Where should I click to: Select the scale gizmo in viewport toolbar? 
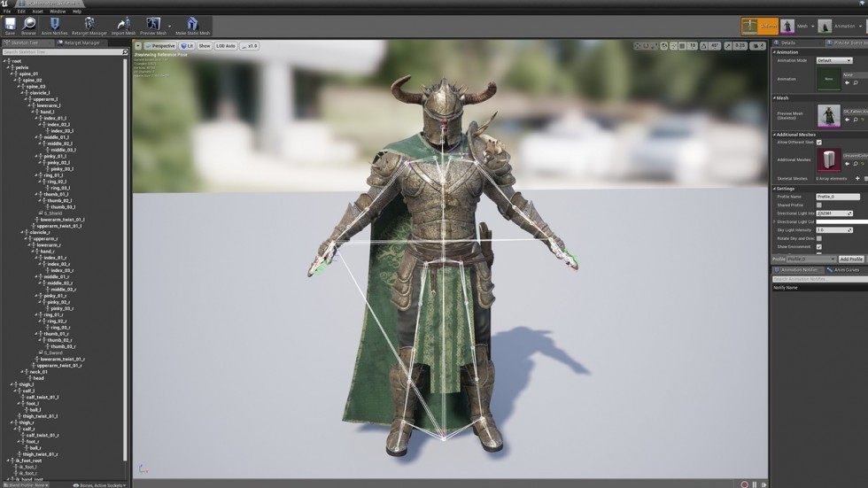(654, 46)
